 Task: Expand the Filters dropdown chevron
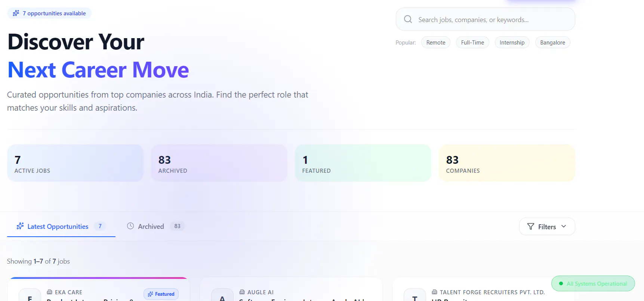click(x=564, y=226)
